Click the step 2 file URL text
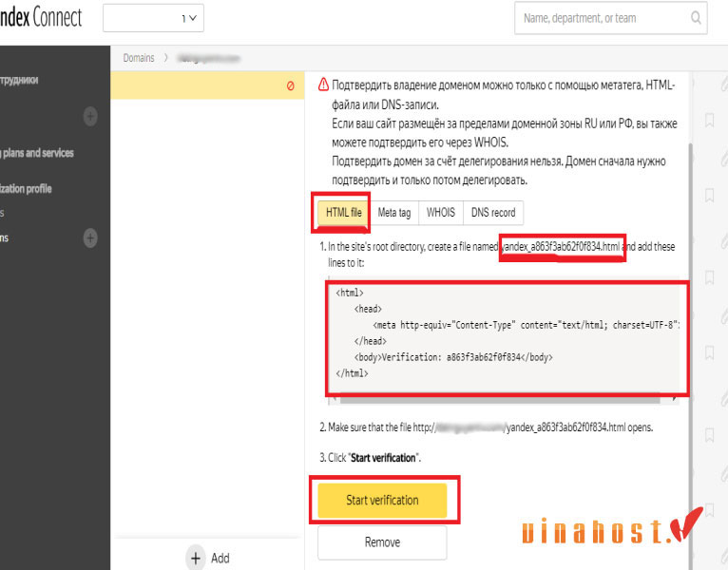 pyautogui.click(x=520, y=427)
